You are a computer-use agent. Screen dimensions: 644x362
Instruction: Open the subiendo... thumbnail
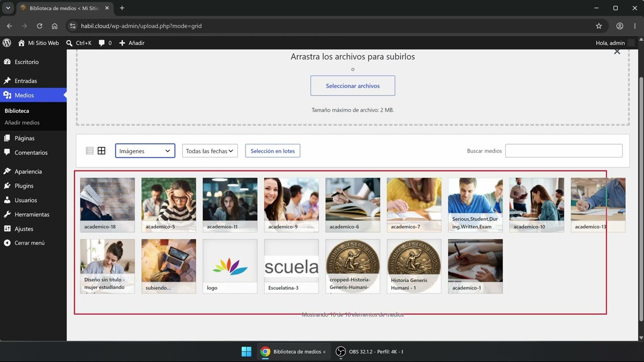click(x=169, y=266)
